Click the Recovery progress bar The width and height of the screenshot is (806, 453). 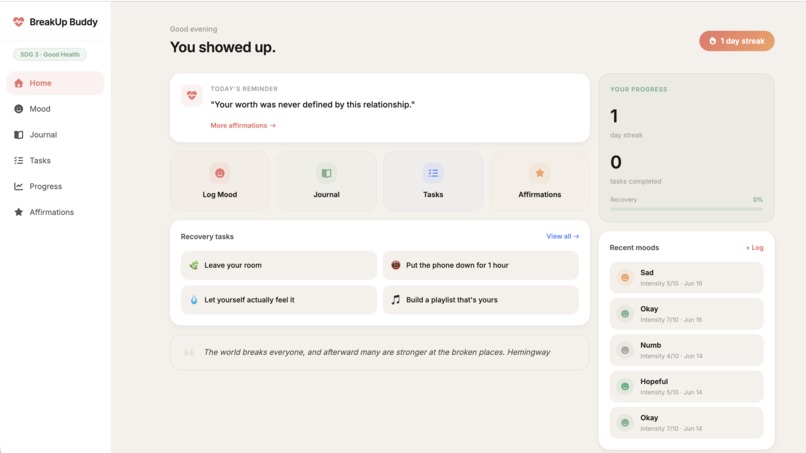(686, 209)
